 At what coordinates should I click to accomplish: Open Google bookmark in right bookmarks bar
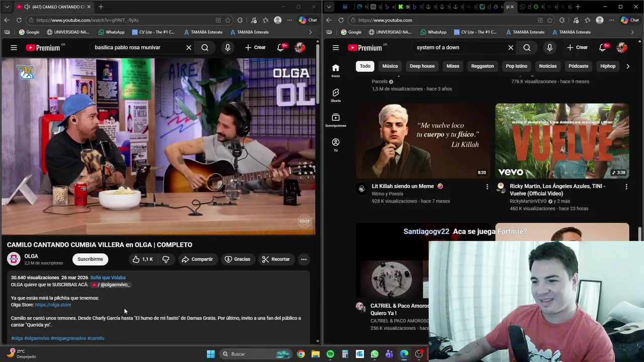coord(351,32)
